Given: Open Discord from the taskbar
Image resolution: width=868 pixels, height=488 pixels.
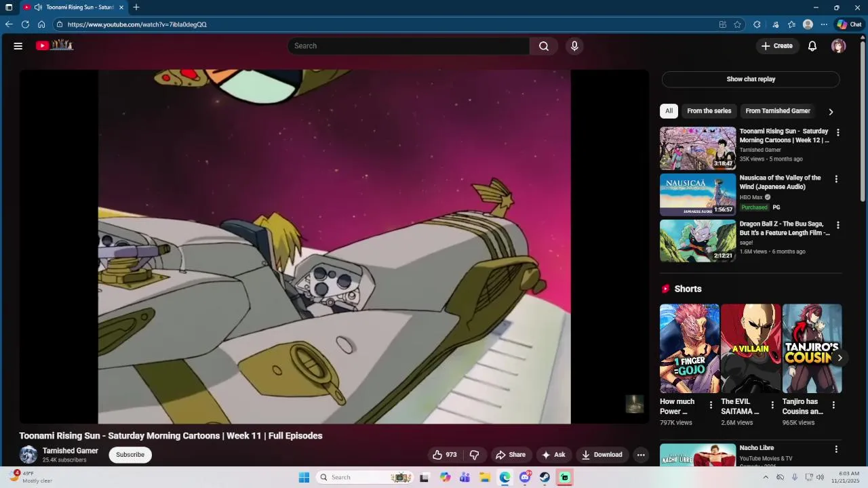Looking at the screenshot, I should [x=525, y=477].
